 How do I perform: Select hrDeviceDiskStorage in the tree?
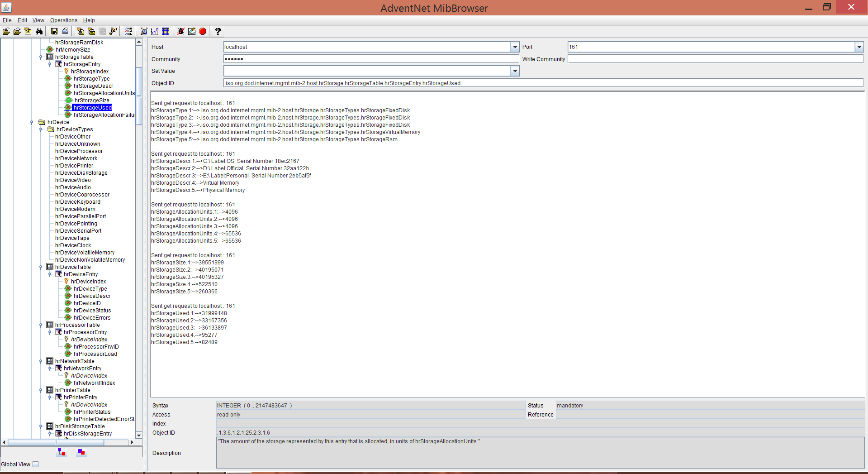(x=81, y=173)
